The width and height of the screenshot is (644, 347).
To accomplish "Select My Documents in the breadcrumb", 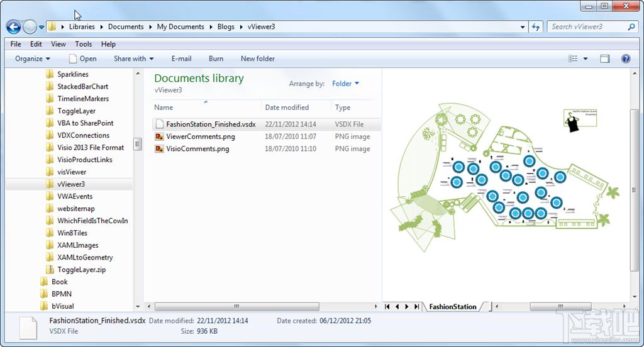I will coord(180,26).
